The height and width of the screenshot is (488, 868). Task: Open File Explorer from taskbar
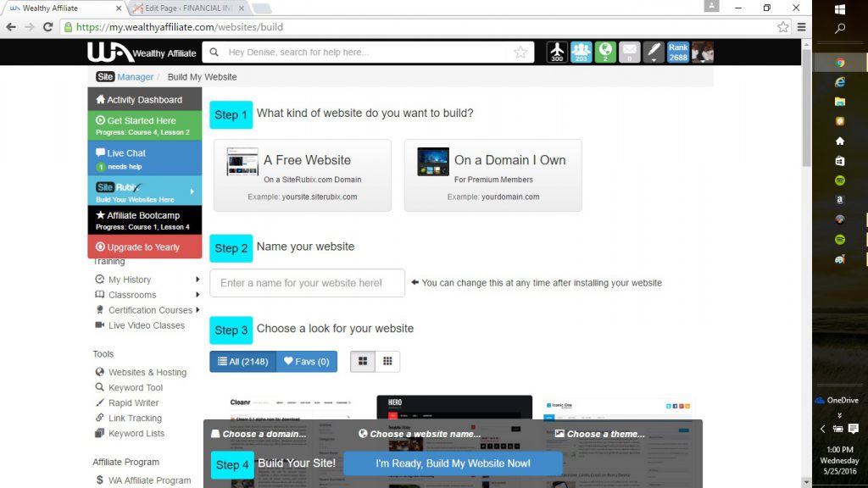pyautogui.click(x=840, y=102)
